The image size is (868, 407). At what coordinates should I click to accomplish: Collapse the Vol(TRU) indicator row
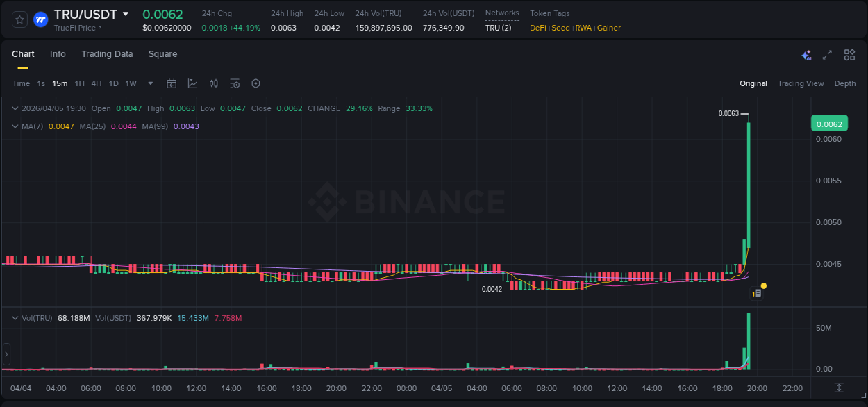point(15,317)
